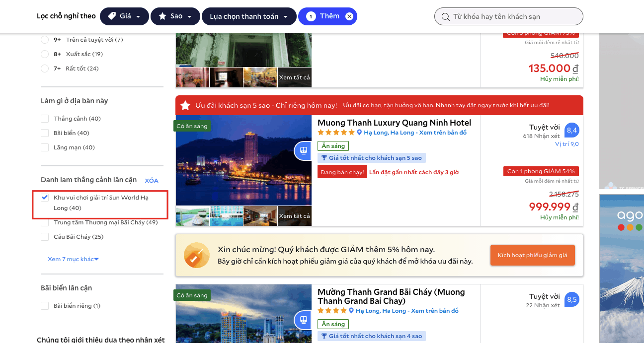Image resolution: width=644 pixels, height=343 pixels.
Task: Click the airport transfer icon on Muong Thanh Luxury photo
Action: point(303,150)
